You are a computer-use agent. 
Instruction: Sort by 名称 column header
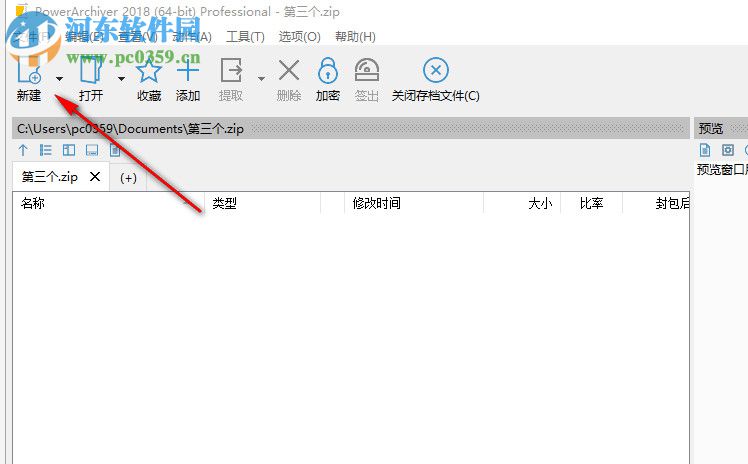pos(108,203)
